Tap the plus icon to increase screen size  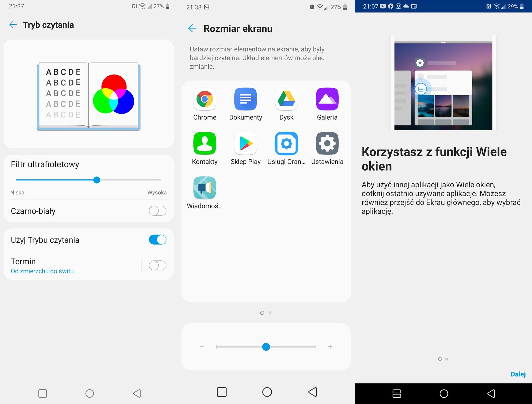click(330, 347)
